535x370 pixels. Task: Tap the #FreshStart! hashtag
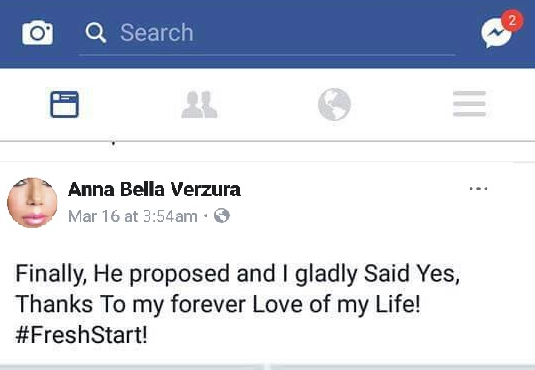click(x=82, y=335)
